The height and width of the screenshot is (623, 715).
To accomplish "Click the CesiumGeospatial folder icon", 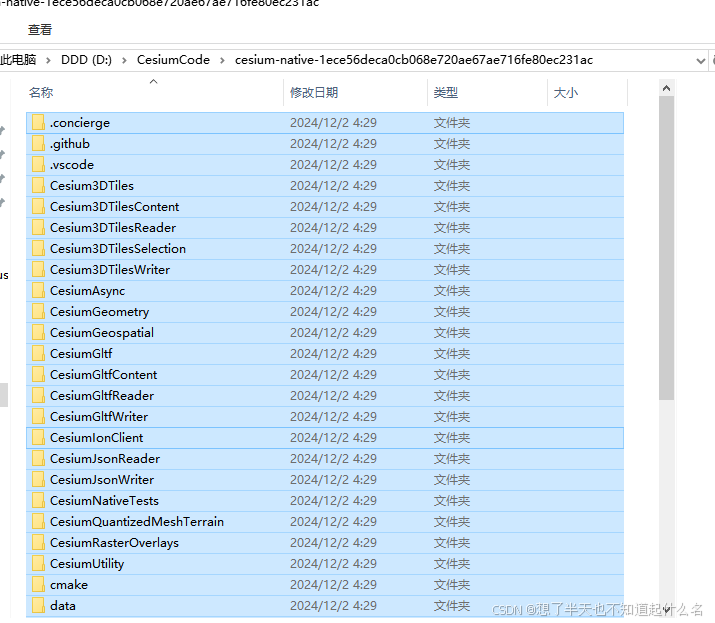I will 38,332.
